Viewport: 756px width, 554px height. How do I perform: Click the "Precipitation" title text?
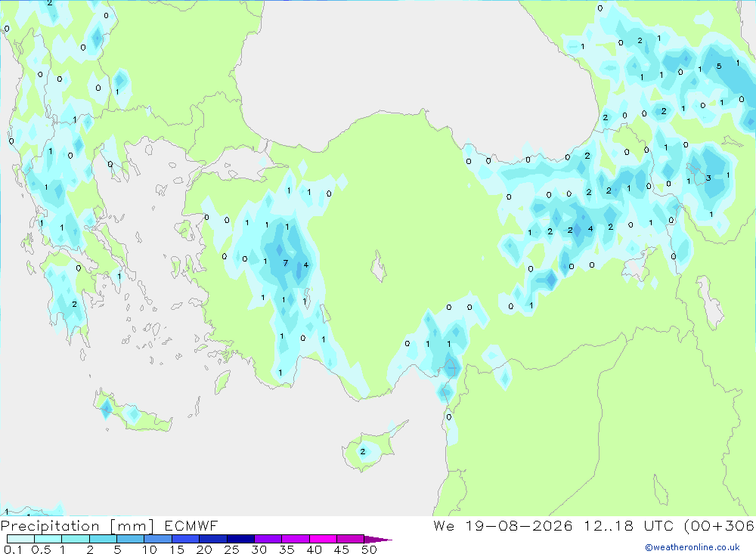[x=50, y=526]
